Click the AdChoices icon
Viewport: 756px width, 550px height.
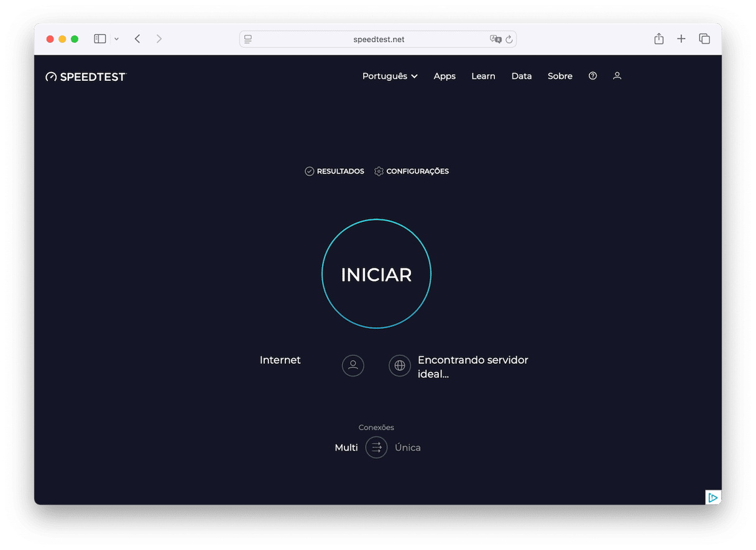(713, 497)
